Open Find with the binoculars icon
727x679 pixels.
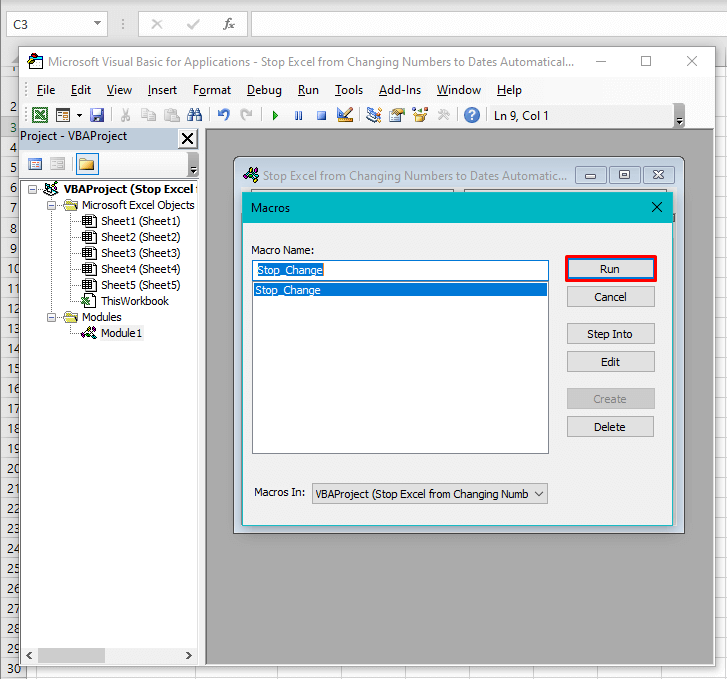pos(195,115)
